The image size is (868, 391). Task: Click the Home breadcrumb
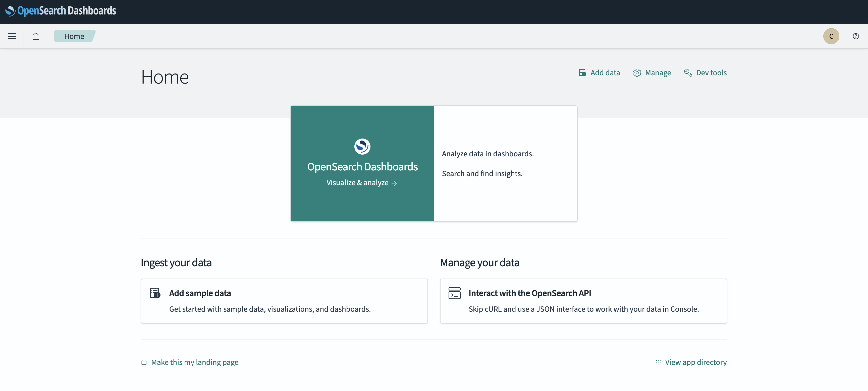click(x=74, y=36)
